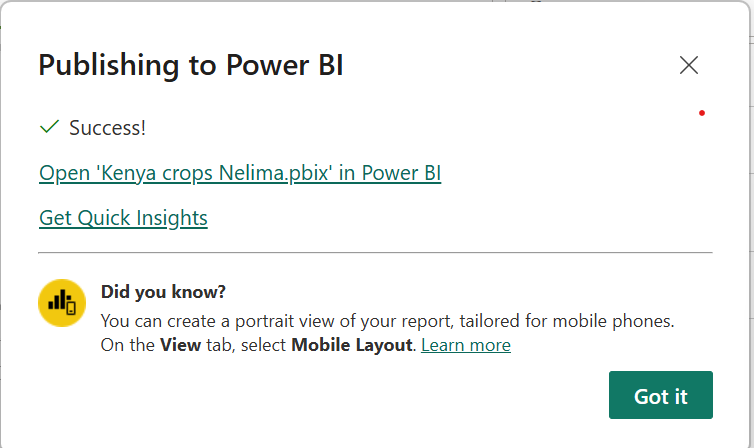
Task: Open 'Kenya crops Nelima.pbix' in Power BI
Action: (x=240, y=173)
